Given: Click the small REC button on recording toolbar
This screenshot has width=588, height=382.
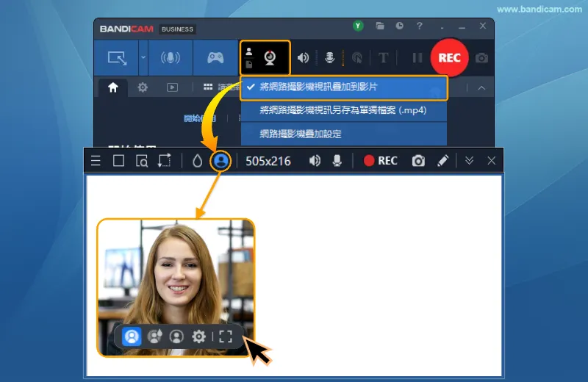Looking at the screenshot, I should tap(380, 161).
